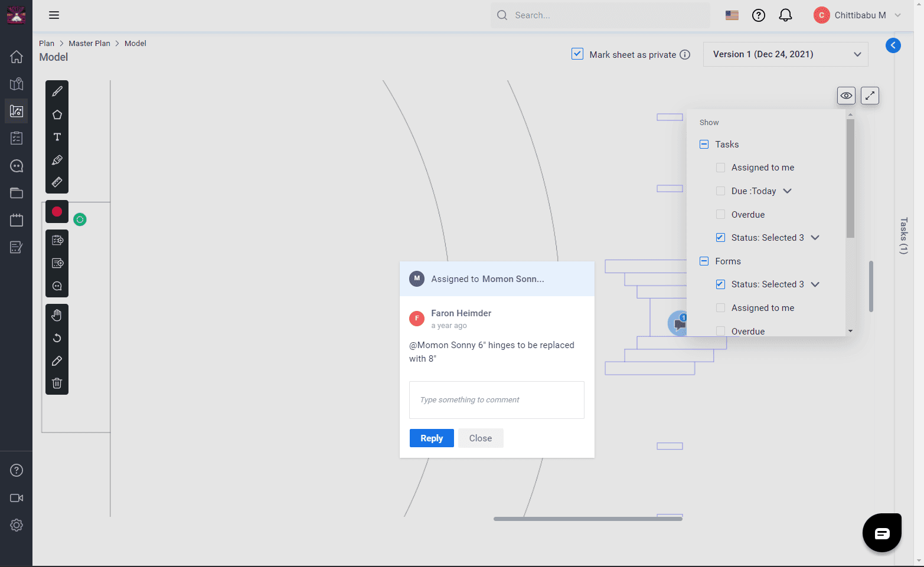Collapse the Tasks filter group
The height and width of the screenshot is (567, 924).
pyautogui.click(x=704, y=145)
